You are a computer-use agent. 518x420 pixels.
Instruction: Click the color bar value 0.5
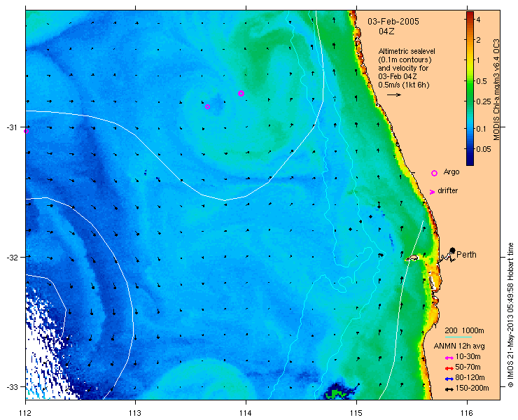(x=482, y=81)
